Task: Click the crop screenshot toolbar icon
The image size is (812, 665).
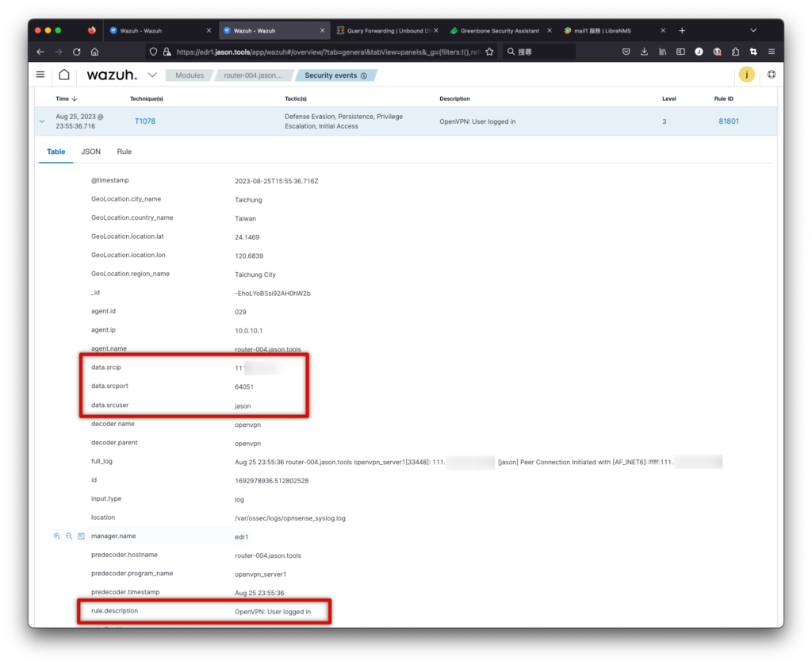Action: (753, 52)
